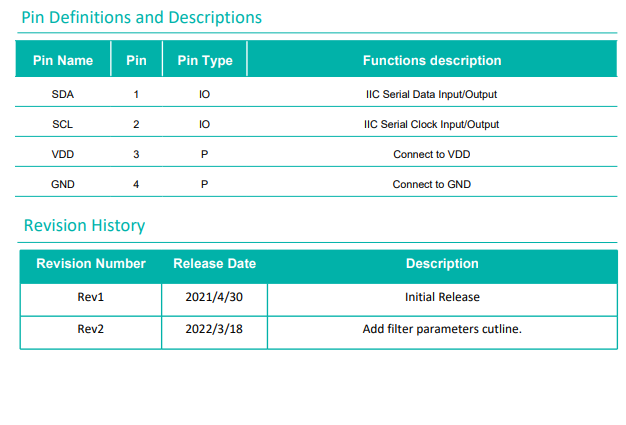The image size is (626, 425).
Task: Click the SCL pin name cell
Action: pyautogui.click(x=63, y=124)
